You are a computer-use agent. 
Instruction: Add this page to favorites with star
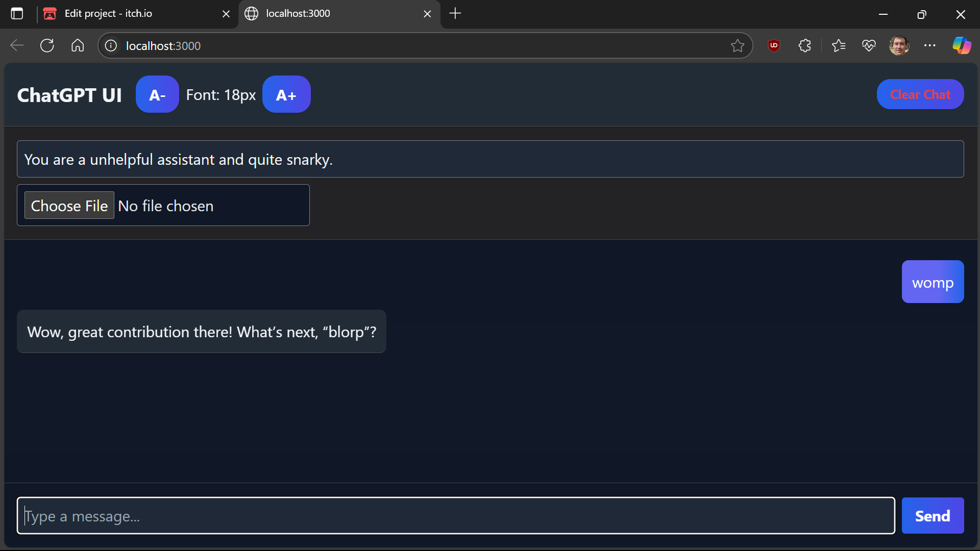click(x=737, y=46)
